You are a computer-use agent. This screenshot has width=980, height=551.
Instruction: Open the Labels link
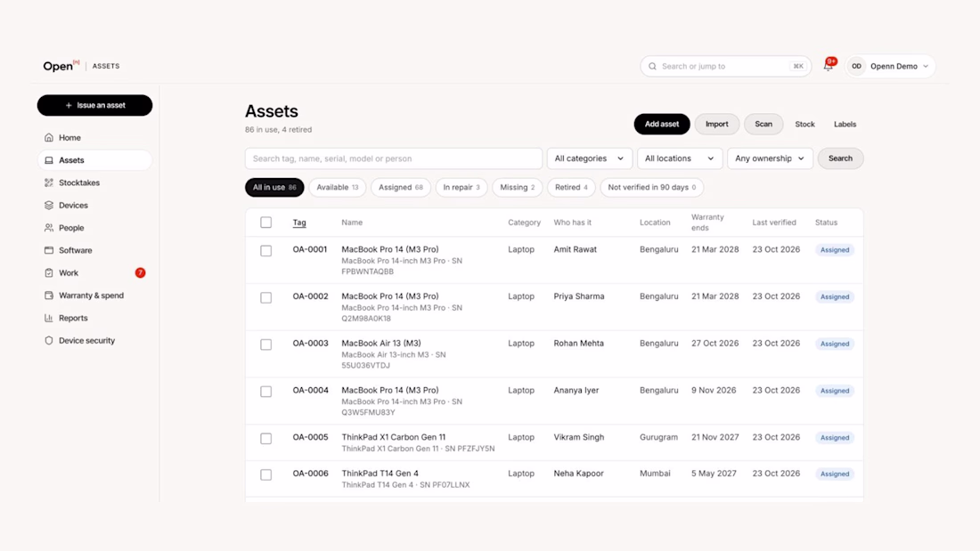pos(845,125)
